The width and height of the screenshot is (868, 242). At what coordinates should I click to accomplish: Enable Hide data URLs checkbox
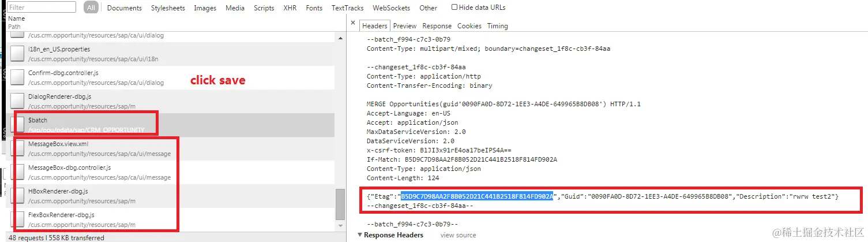454,8
